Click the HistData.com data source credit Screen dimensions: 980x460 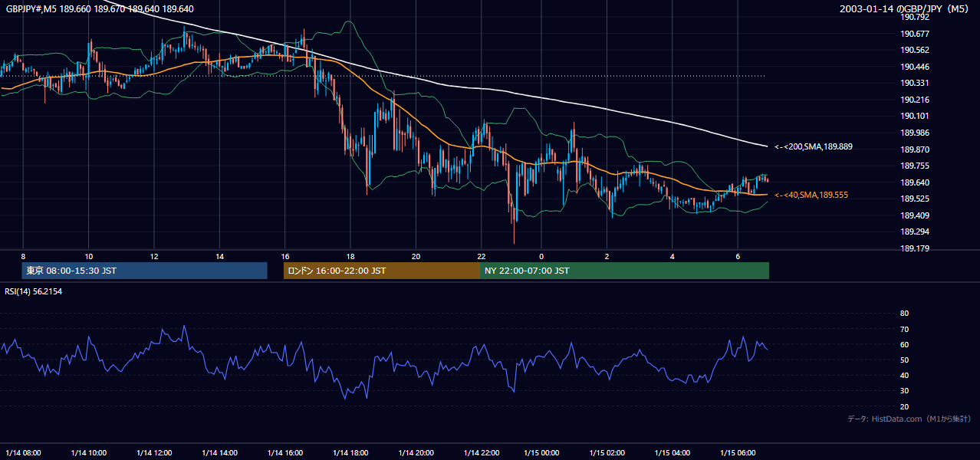[x=909, y=419]
